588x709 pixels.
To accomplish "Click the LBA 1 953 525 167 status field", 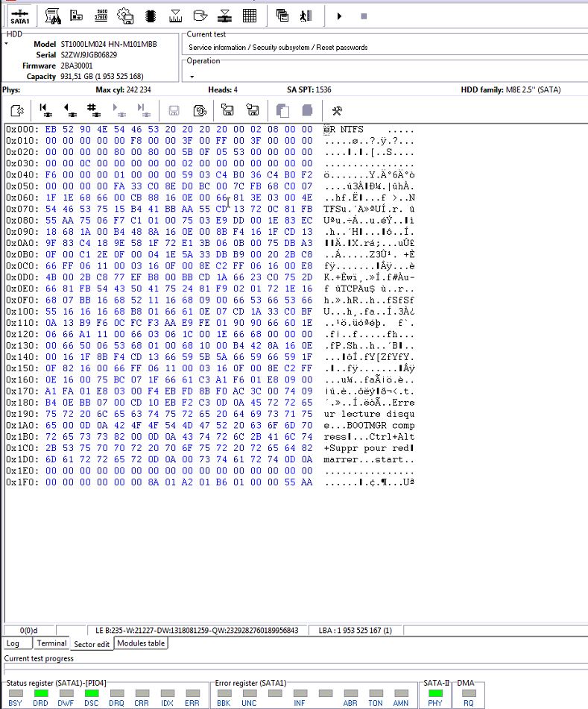I will pyautogui.click(x=355, y=630).
